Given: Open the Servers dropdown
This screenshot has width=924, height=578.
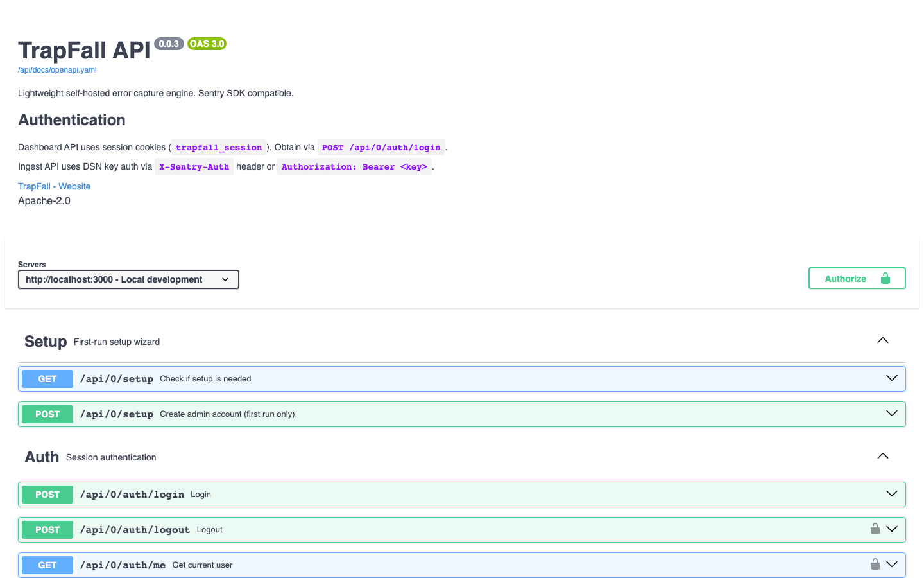Looking at the screenshot, I should click(x=128, y=279).
